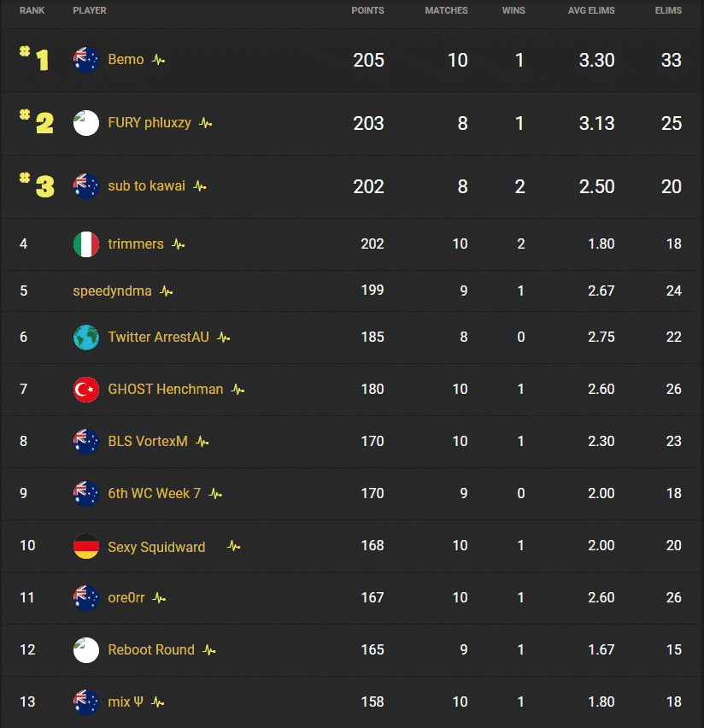This screenshot has width=704, height=728.
Task: Click the Turkish flag beside GHOST Henchman
Action: [85, 389]
